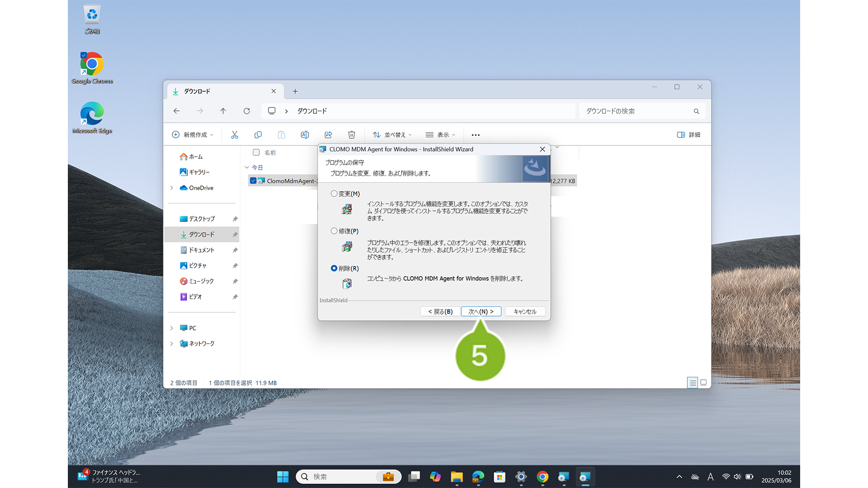Click the Share icon in toolbar

[x=329, y=135]
